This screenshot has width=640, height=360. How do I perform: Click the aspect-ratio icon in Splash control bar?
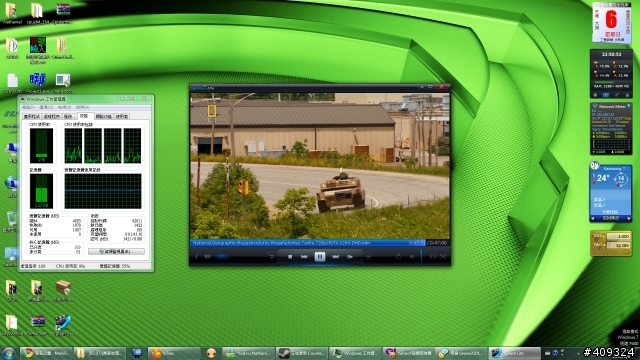tap(207, 257)
